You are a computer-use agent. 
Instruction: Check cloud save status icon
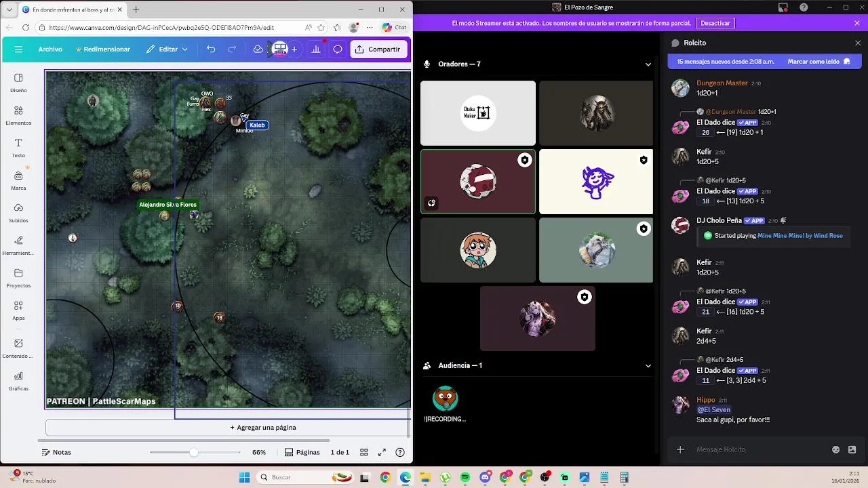click(x=258, y=49)
